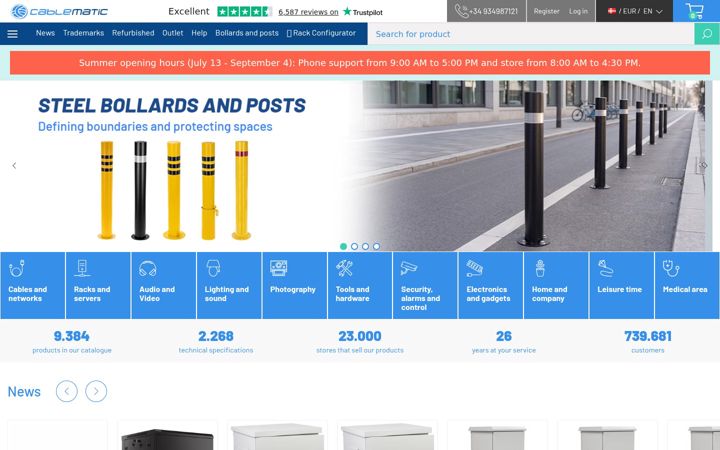This screenshot has width=720, height=450.
Task: Click the News section heading
Action: pos(24,392)
